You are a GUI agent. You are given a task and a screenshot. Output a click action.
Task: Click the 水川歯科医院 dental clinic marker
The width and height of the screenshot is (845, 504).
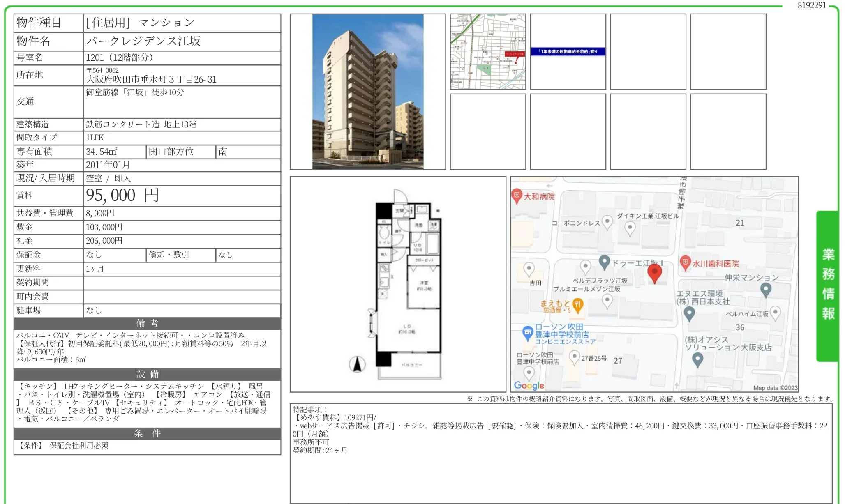685,263
